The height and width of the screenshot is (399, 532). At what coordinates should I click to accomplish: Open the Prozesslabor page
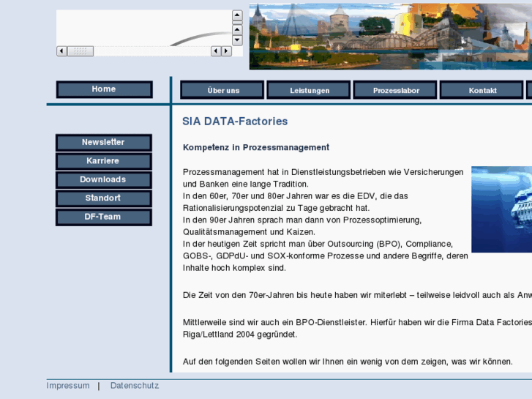395,90
